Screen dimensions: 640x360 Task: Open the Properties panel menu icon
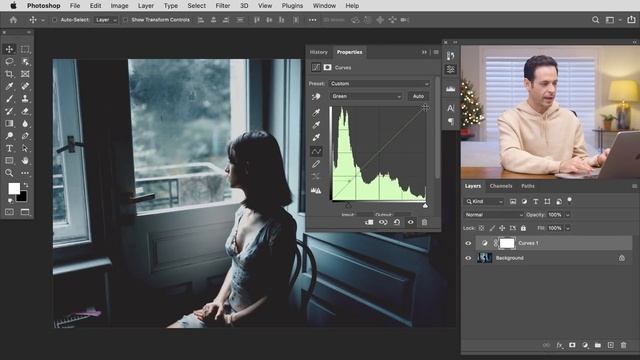pyautogui.click(x=436, y=52)
